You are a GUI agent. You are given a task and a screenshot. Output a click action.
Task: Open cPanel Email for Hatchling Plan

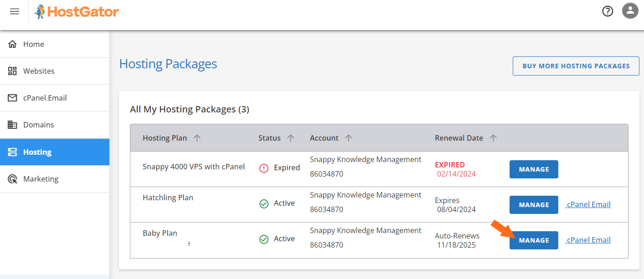pyautogui.click(x=588, y=204)
